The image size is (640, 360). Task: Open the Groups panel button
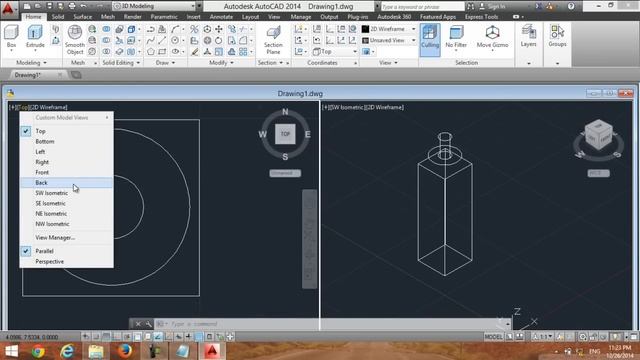(557, 36)
